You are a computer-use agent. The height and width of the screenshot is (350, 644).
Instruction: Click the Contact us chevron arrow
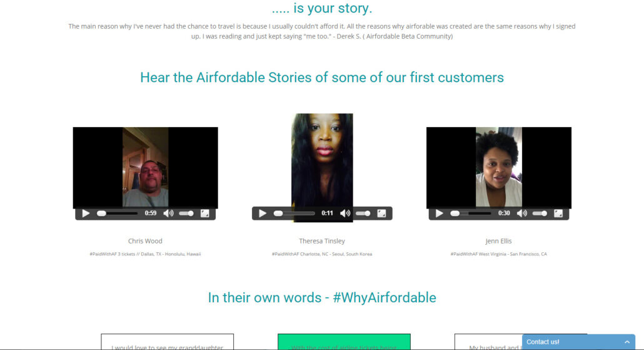(626, 342)
